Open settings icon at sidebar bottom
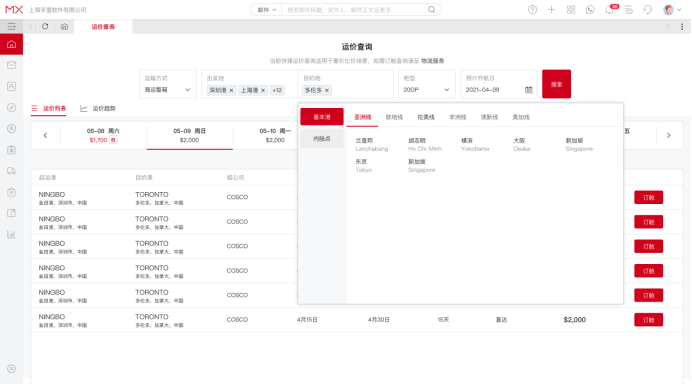Viewport: 692px width, 384px height. click(11, 369)
